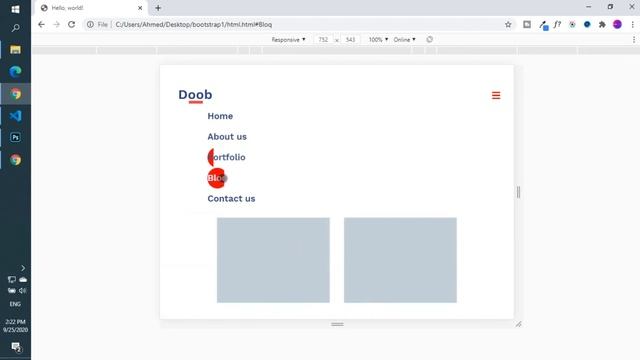Click the viewport width input field
The width and height of the screenshot is (640, 360).
click(x=323, y=40)
